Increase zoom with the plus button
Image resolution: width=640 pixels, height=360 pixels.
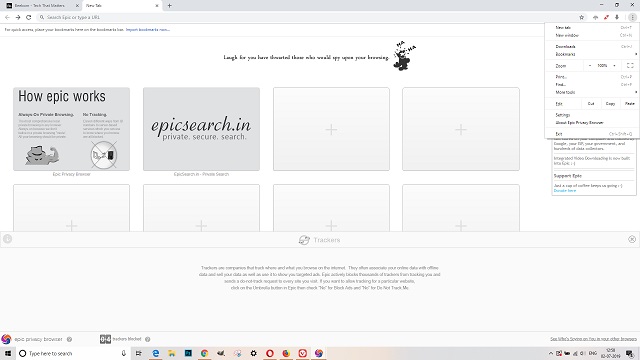coord(614,65)
